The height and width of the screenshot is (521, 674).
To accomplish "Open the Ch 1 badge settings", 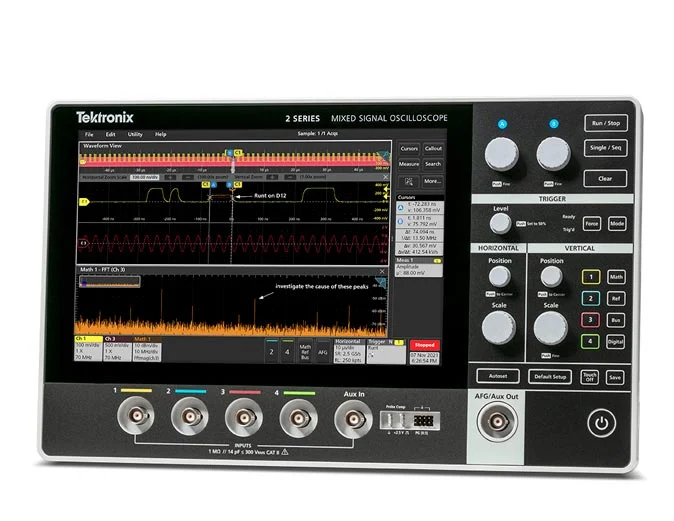I will [x=88, y=349].
